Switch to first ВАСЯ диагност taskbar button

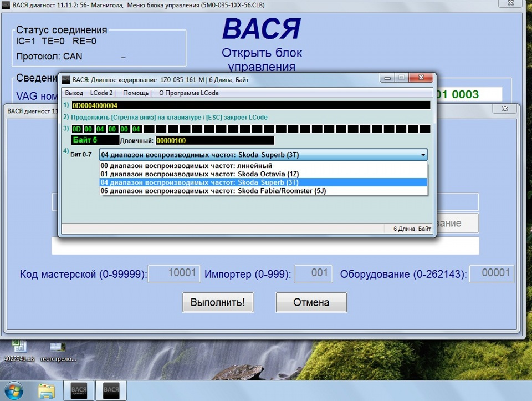[79, 391]
